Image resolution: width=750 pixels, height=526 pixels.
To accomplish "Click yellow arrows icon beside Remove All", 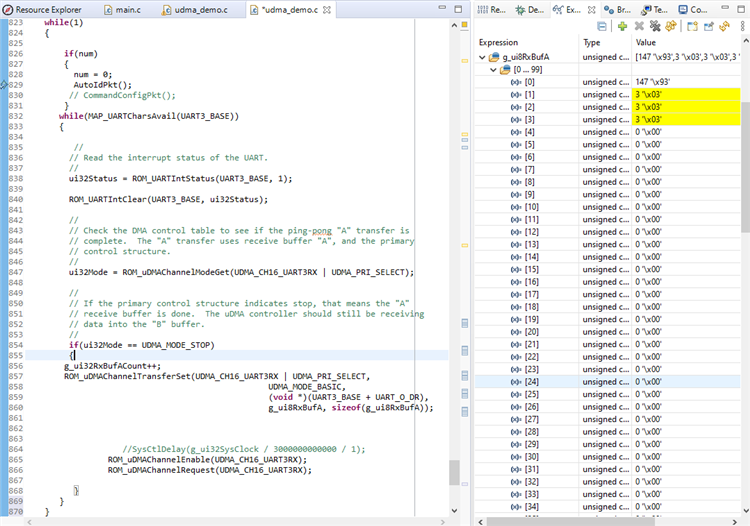I will point(671,26).
